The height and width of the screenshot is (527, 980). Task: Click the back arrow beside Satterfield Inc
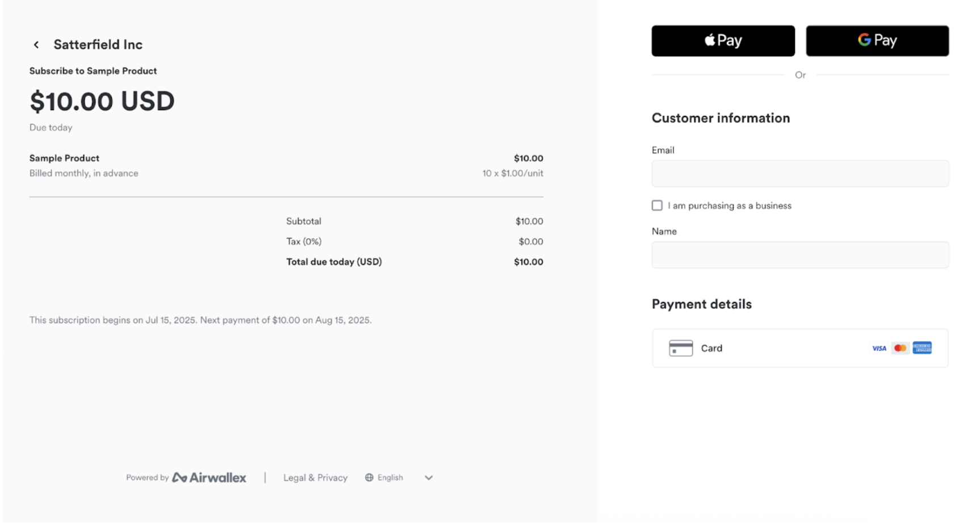(x=36, y=44)
